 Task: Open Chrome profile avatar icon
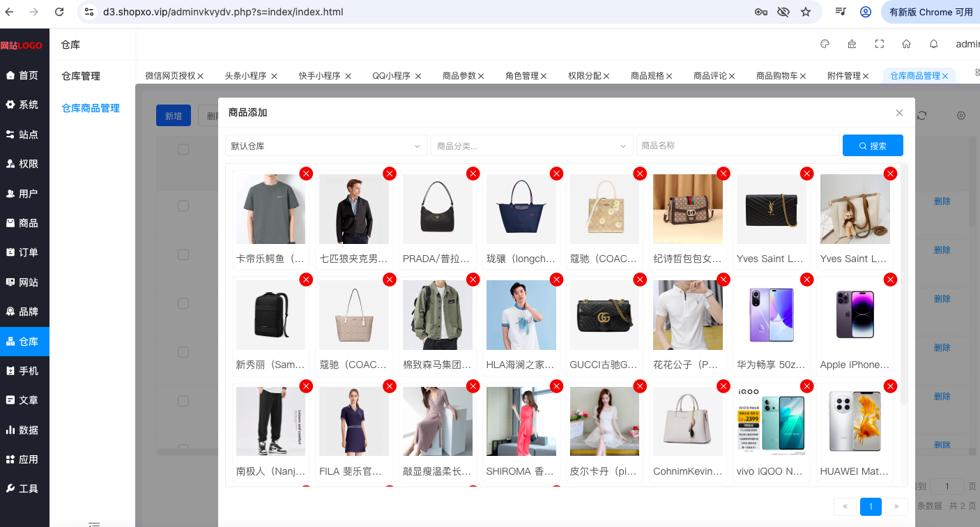pos(866,12)
